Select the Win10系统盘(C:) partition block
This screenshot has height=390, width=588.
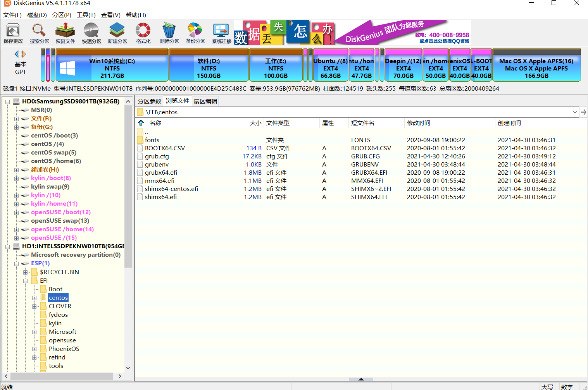point(112,65)
